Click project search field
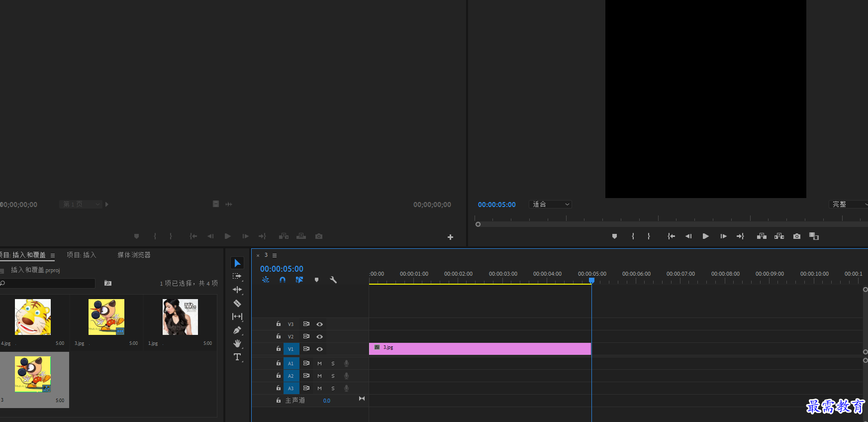 tap(48, 283)
